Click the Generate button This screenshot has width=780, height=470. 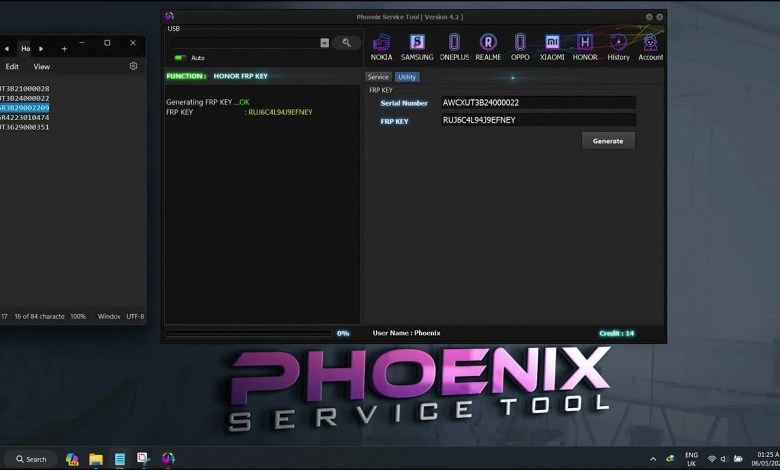point(608,141)
